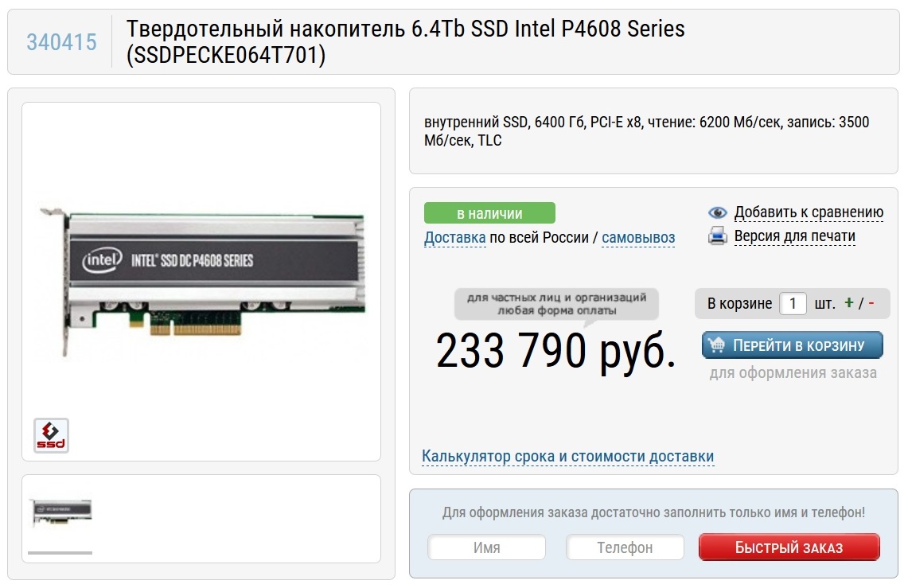Click the cart quantity field
Viewport: 908px width, 588px height.
click(793, 303)
